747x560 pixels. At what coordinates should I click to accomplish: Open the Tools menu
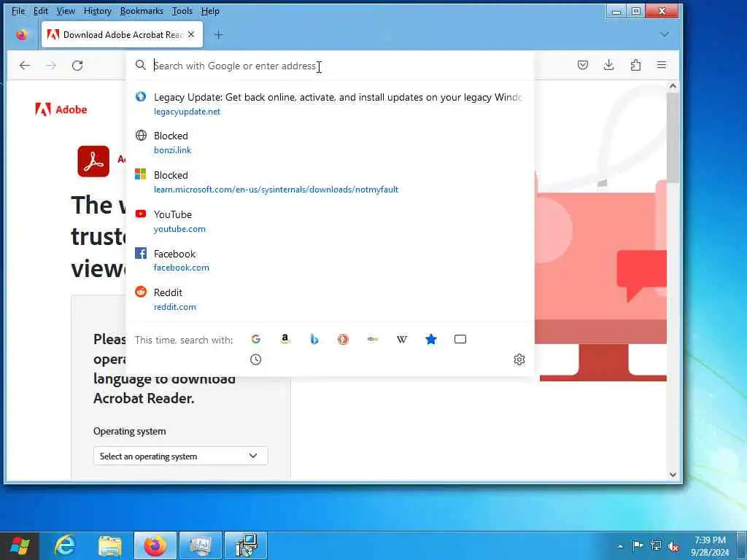click(x=182, y=10)
